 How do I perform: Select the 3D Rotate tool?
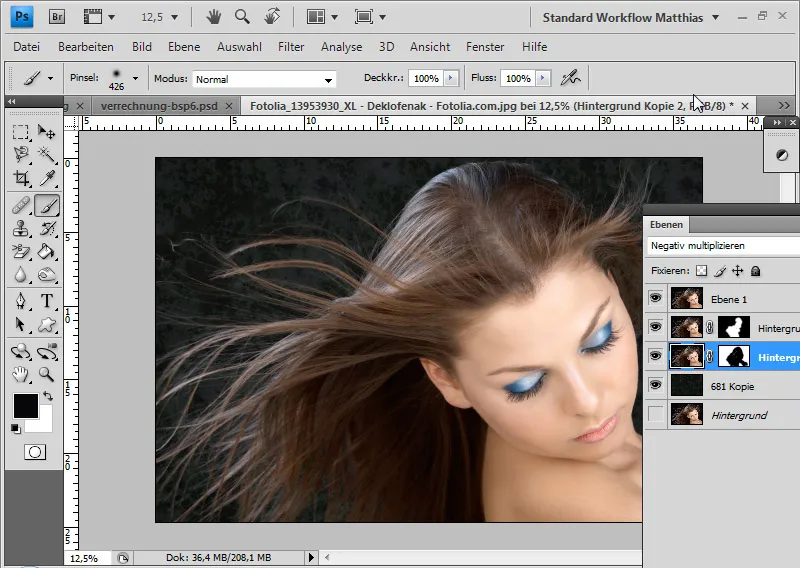click(20, 352)
